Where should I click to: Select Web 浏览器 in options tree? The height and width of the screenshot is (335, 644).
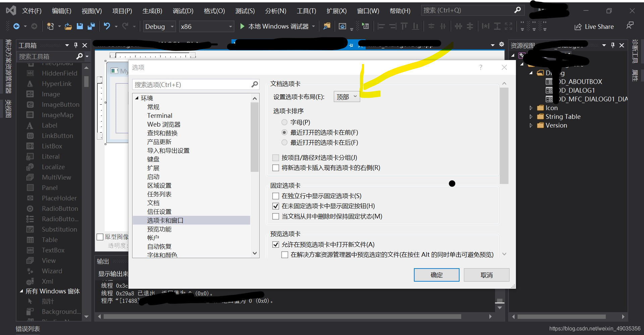pyautogui.click(x=164, y=124)
